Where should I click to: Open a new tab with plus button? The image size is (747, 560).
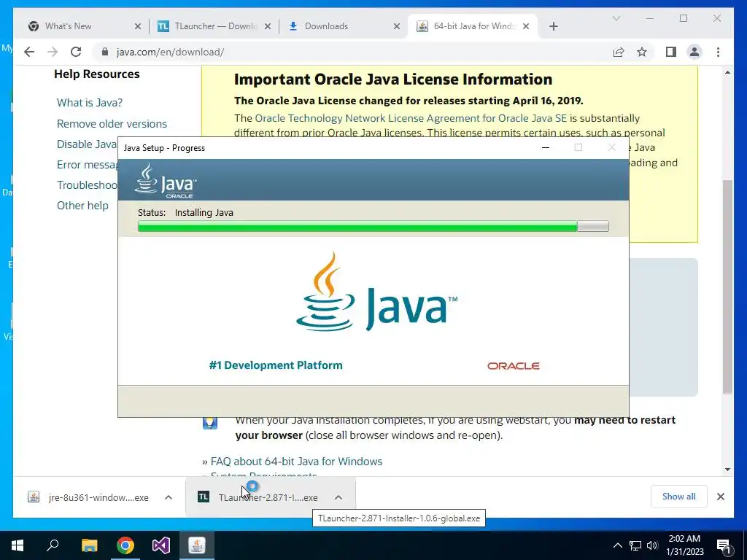(x=553, y=26)
